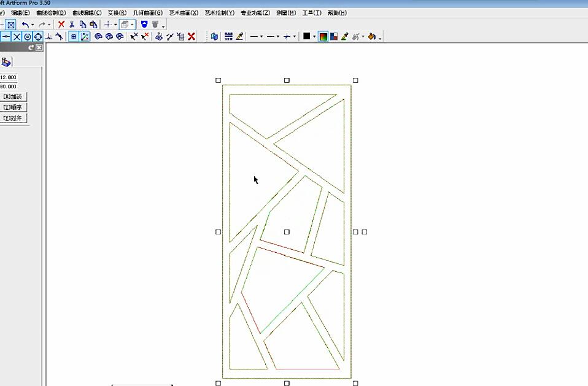
Task: Open the 曲线编辑(C) menu
Action: [x=87, y=13]
